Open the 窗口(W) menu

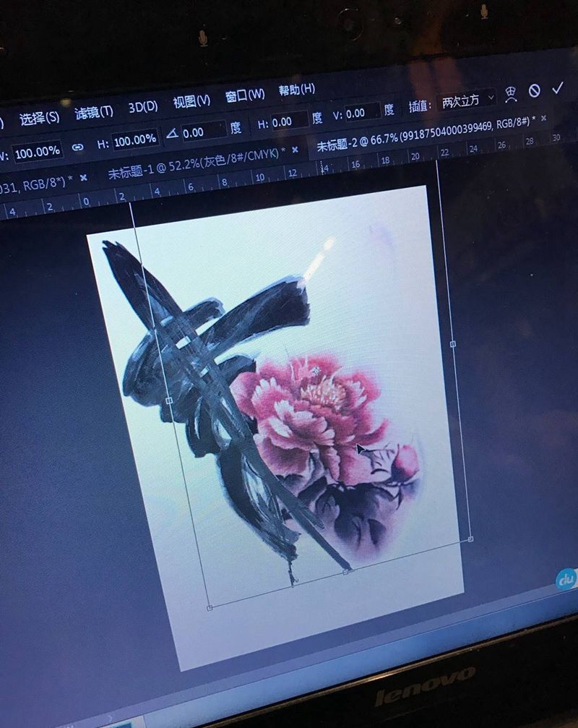click(x=245, y=95)
